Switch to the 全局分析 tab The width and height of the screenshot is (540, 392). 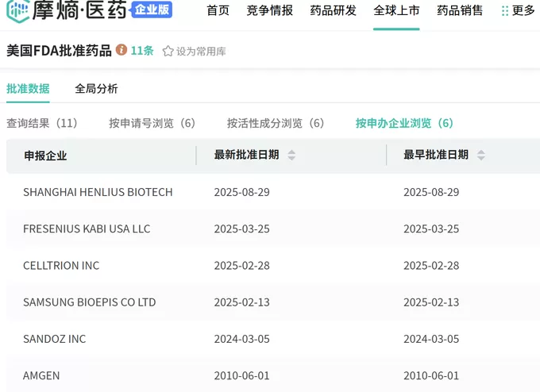[x=96, y=88]
